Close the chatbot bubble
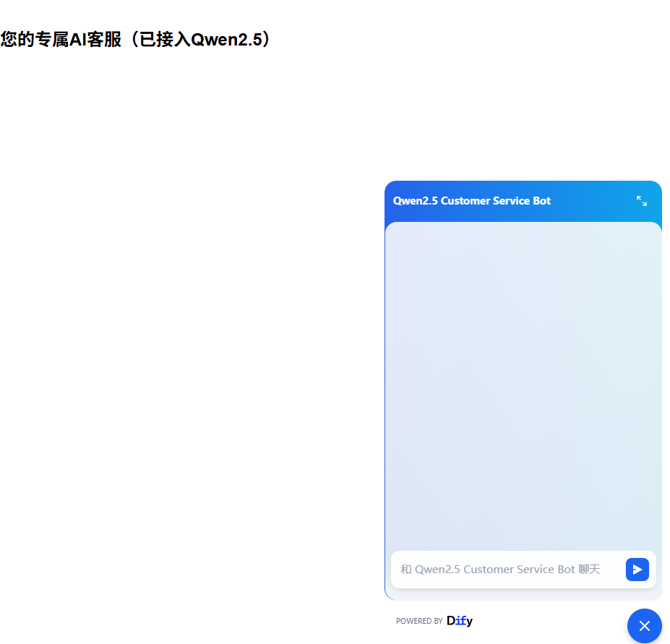The height and width of the screenshot is (644, 670). (645, 626)
